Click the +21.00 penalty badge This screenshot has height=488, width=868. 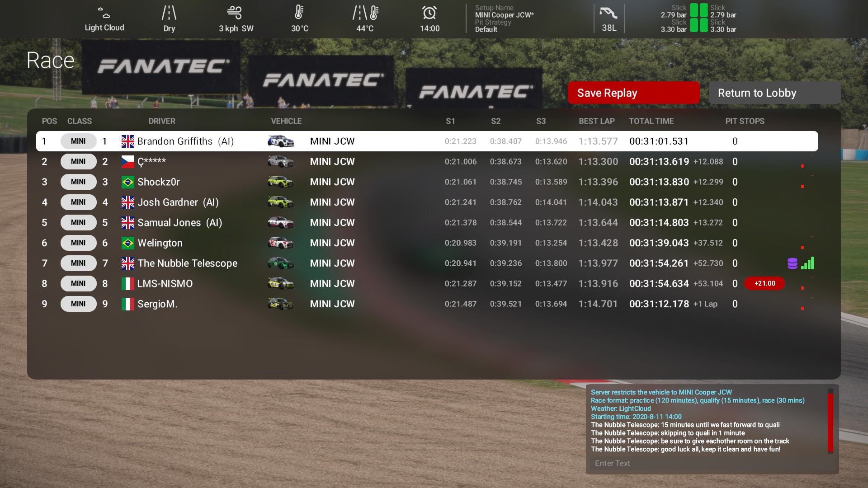pos(764,283)
